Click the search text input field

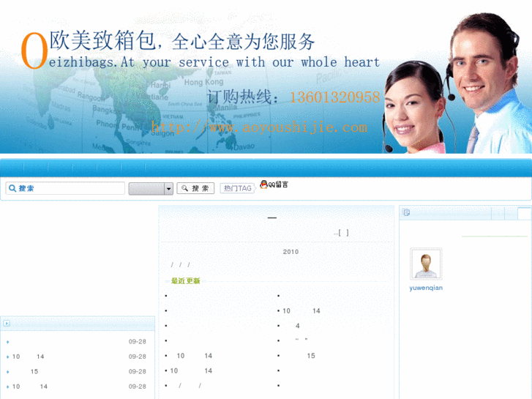click(65, 188)
